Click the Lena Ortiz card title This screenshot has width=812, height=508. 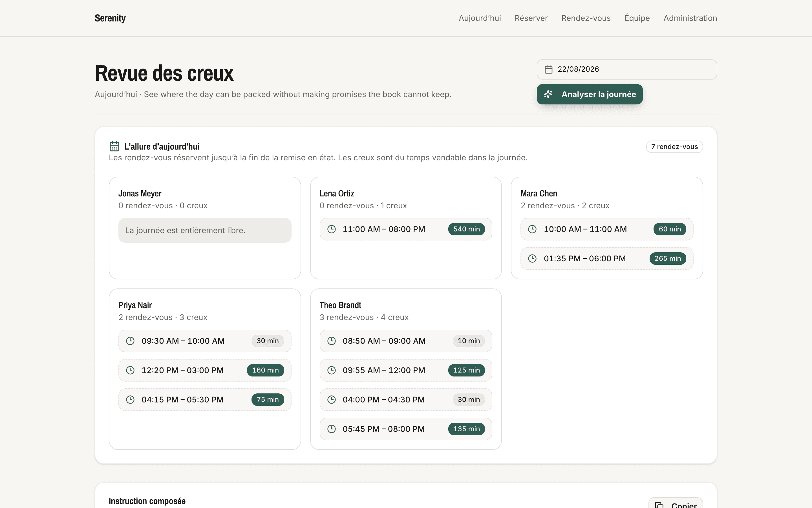(x=337, y=194)
